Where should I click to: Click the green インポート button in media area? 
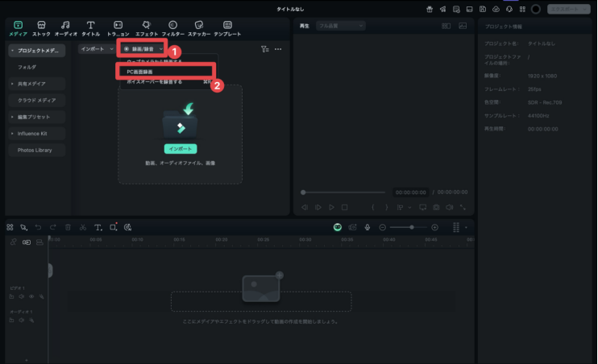click(x=180, y=149)
